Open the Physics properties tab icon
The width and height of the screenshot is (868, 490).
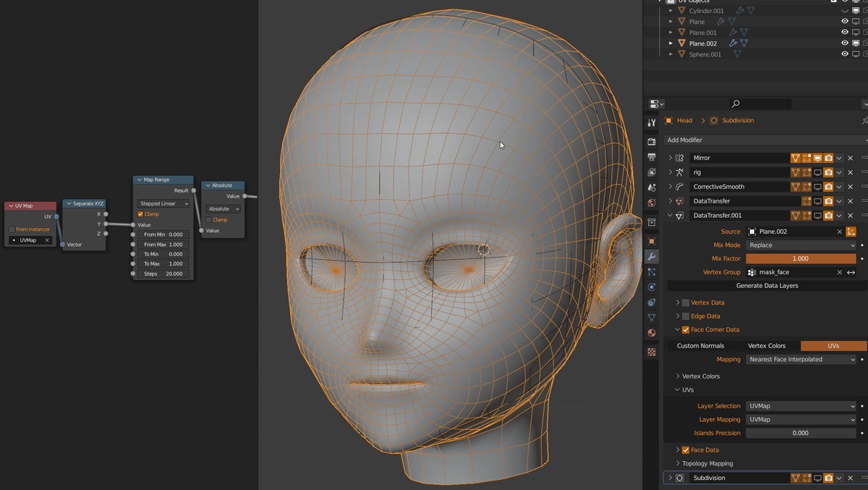pos(652,287)
